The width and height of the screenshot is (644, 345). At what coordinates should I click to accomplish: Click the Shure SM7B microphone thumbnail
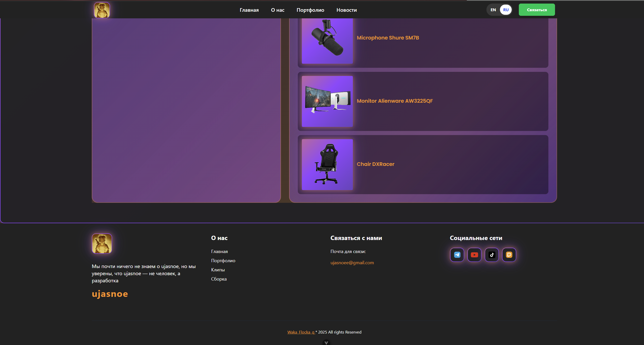coord(327,41)
